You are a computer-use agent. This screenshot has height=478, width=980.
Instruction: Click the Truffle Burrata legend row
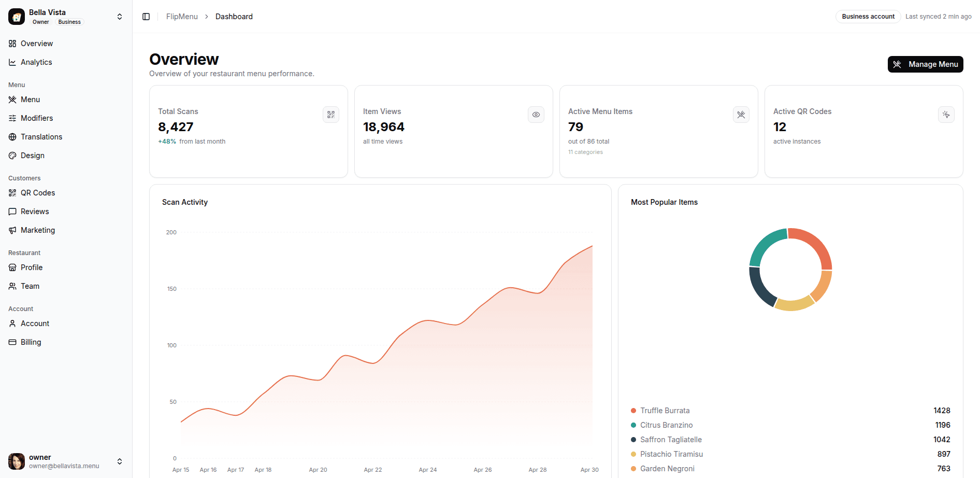790,411
